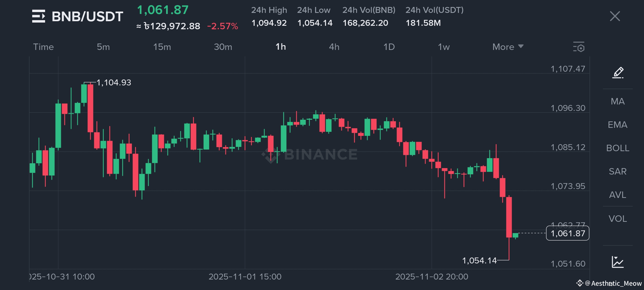Click the 1,061.87 current price tag
This screenshot has height=290, width=644.
[x=568, y=233]
